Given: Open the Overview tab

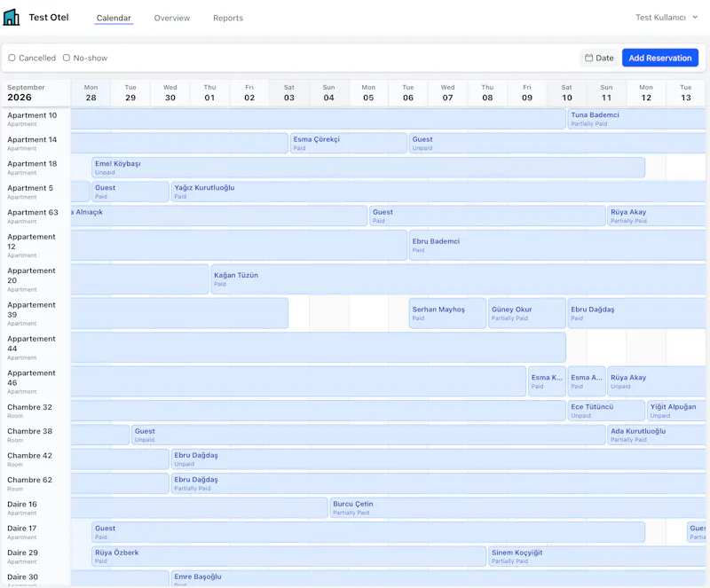Looking at the screenshot, I should tap(172, 18).
